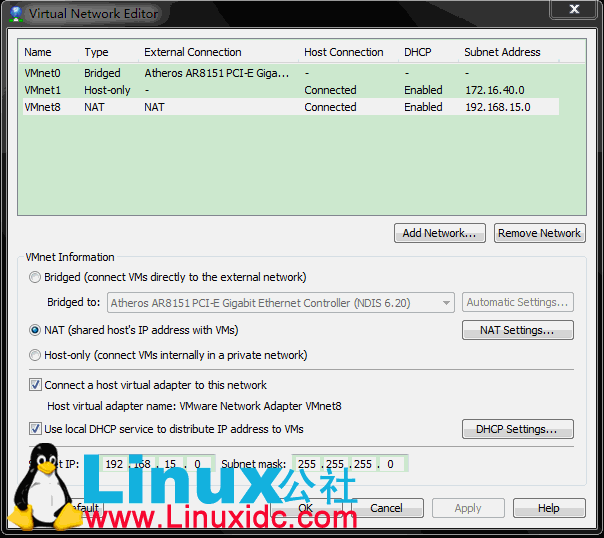Viewport: 604px width, 538px height.
Task: Click the Subnet IP first octet 192
Action: coord(114,464)
